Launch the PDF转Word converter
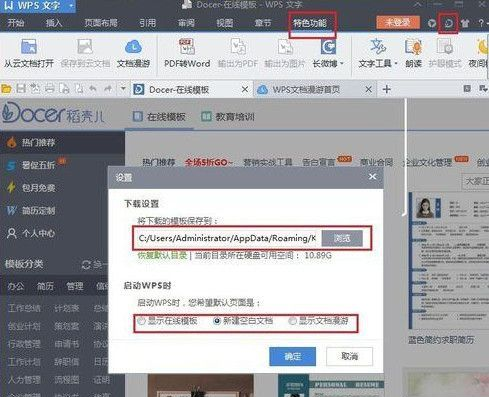This screenshot has height=397, width=489. tap(187, 53)
